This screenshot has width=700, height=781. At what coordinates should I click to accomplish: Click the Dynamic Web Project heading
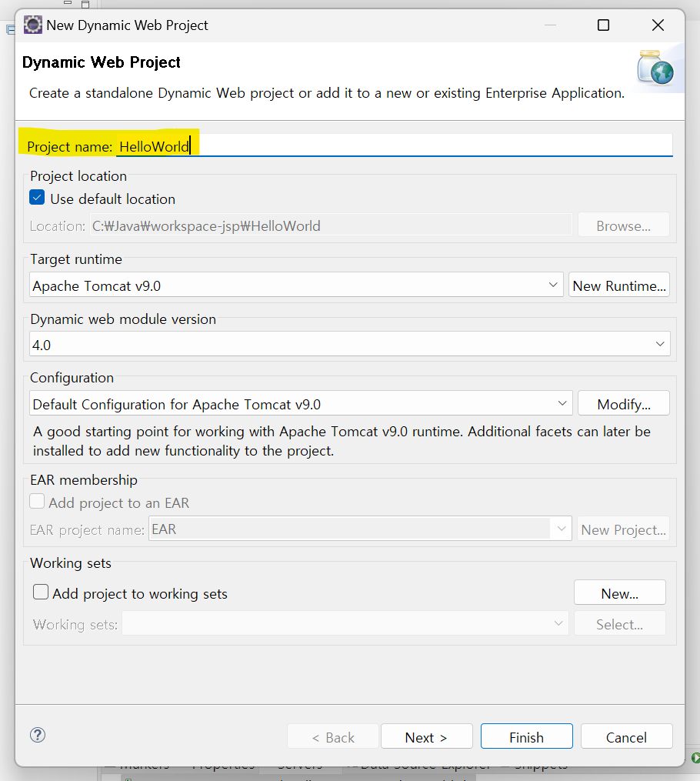(102, 62)
